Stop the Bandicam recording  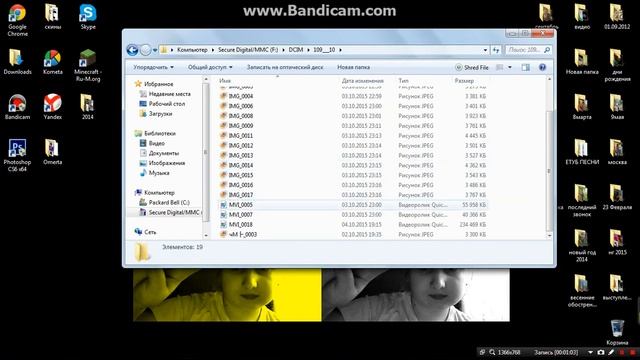[x=633, y=352]
